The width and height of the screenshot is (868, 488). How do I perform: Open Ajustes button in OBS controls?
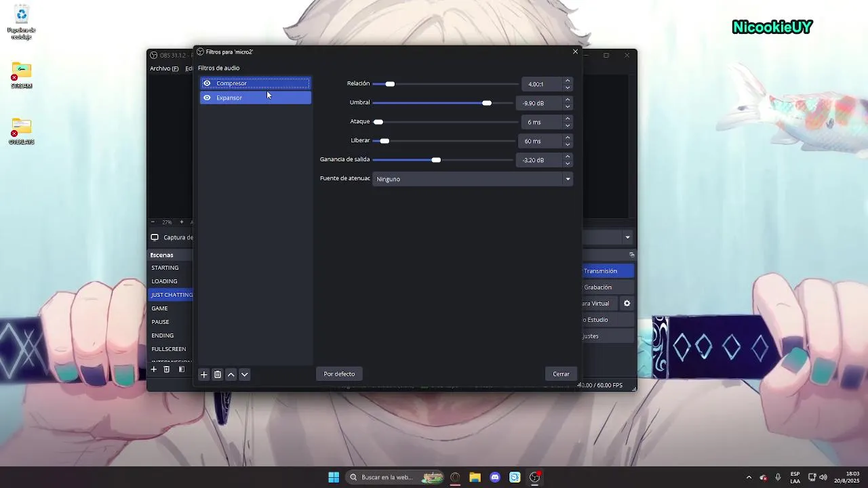pyautogui.click(x=608, y=336)
